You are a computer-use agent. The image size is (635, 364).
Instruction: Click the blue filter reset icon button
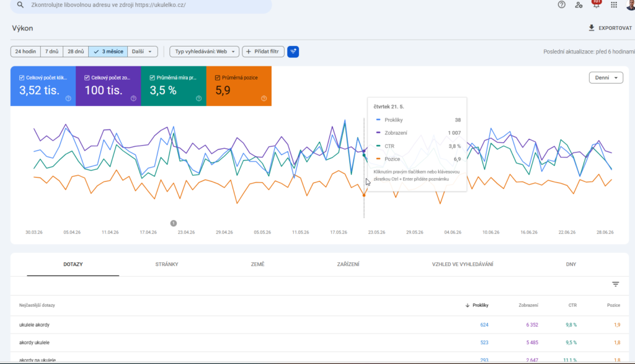(293, 51)
